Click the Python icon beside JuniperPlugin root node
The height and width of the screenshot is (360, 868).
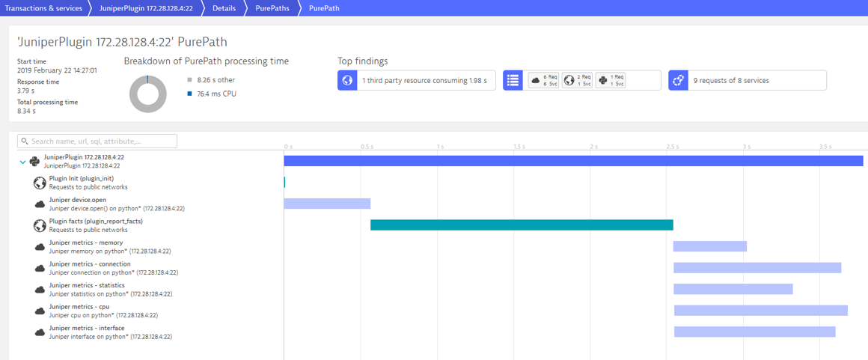pos(34,161)
